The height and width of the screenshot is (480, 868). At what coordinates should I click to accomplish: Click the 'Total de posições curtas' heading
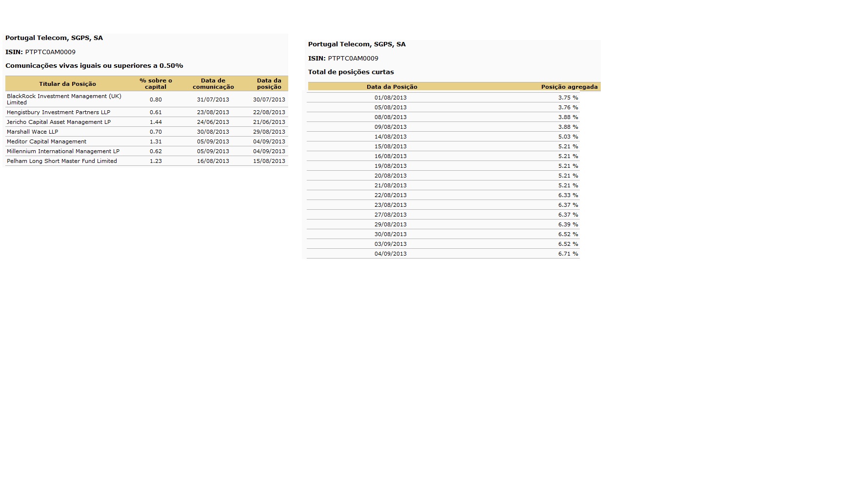coord(351,72)
